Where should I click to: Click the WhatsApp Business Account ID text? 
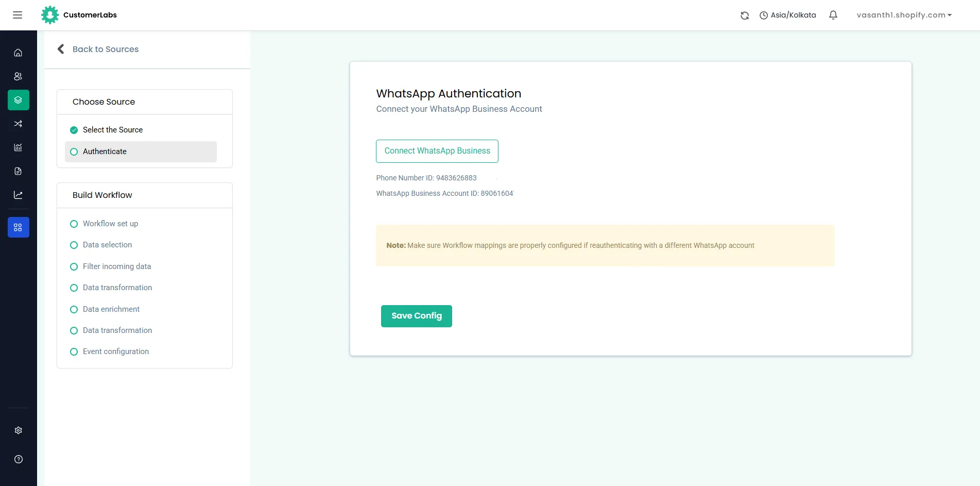[445, 193]
